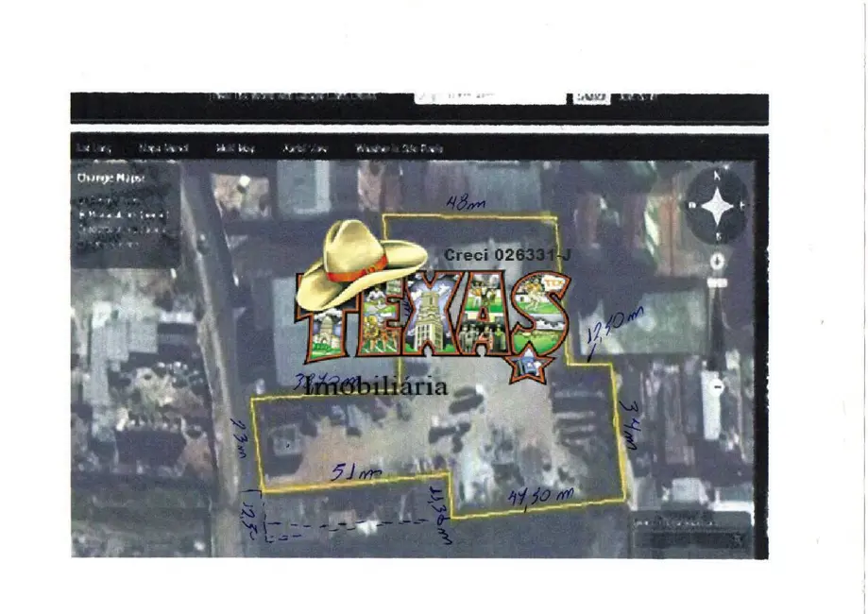Pan west using the compass control
868x614 pixels.
pyautogui.click(x=690, y=204)
